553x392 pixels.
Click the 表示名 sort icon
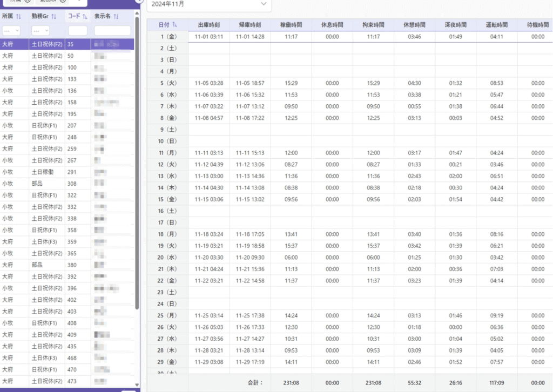click(x=116, y=17)
